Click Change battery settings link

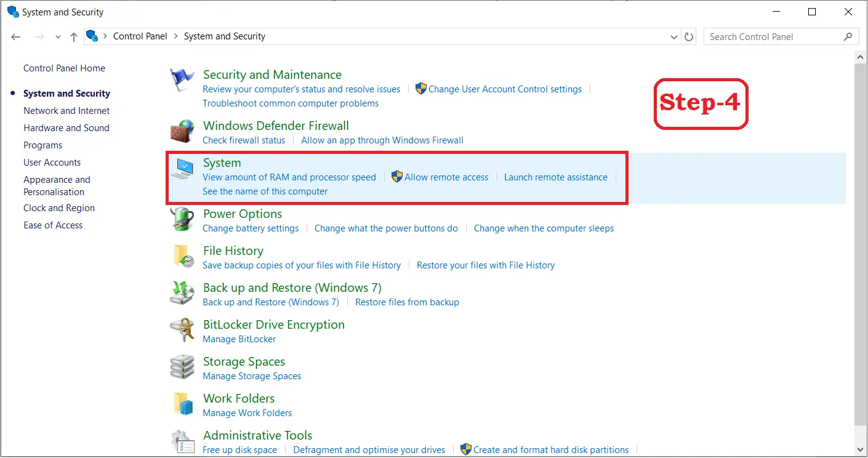click(x=251, y=228)
